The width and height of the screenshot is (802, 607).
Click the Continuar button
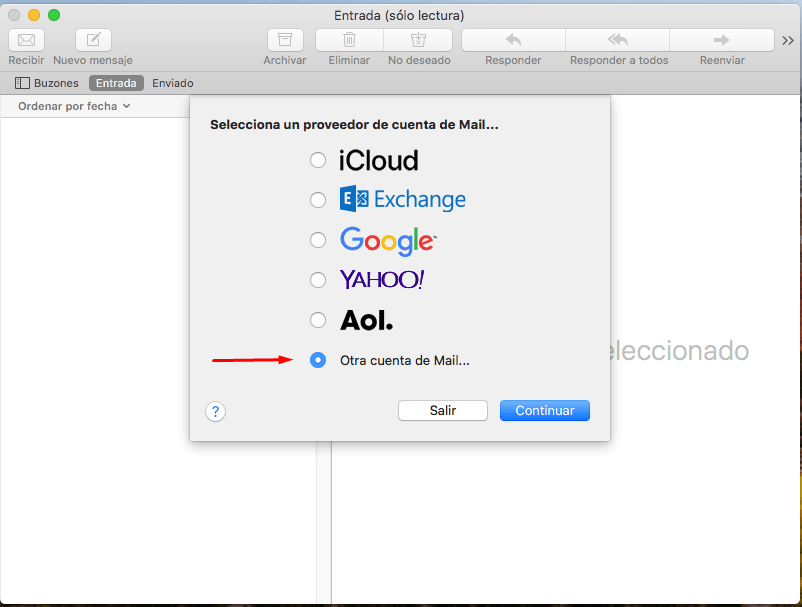click(x=545, y=411)
